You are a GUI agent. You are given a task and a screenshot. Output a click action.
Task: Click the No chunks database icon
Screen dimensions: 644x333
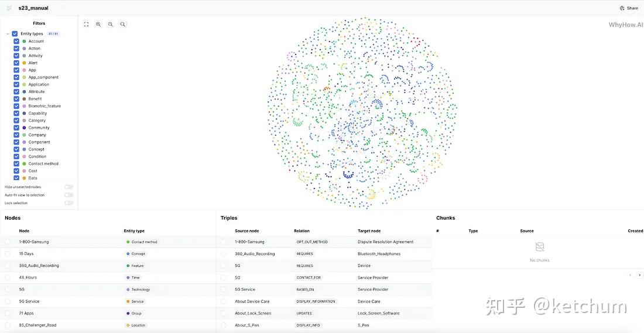540,247
